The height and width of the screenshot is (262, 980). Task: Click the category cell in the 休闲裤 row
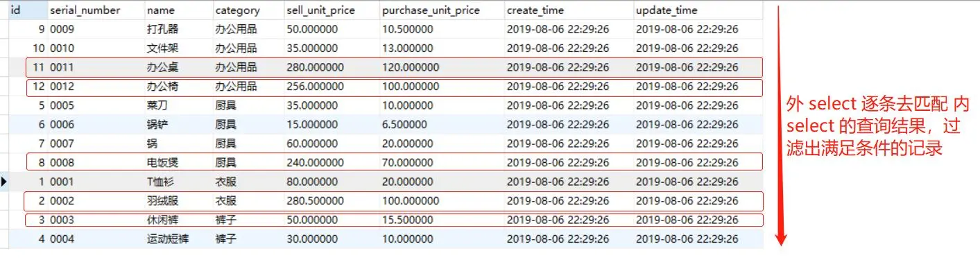click(x=226, y=220)
